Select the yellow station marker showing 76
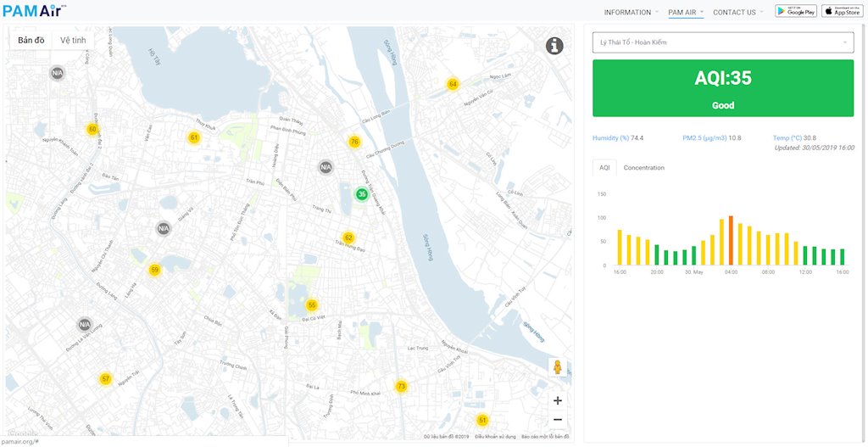868x447 pixels. (x=354, y=142)
